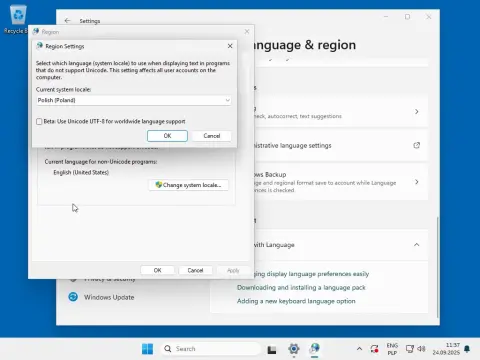
Task: Select the Recycle Bin desktop icon
Action: click(17, 20)
